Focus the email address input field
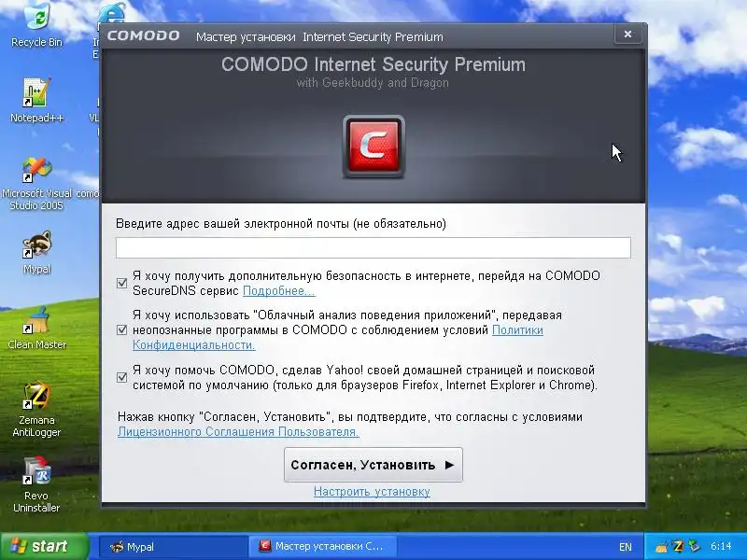Screen dimensions: 747x560 coord(373,247)
